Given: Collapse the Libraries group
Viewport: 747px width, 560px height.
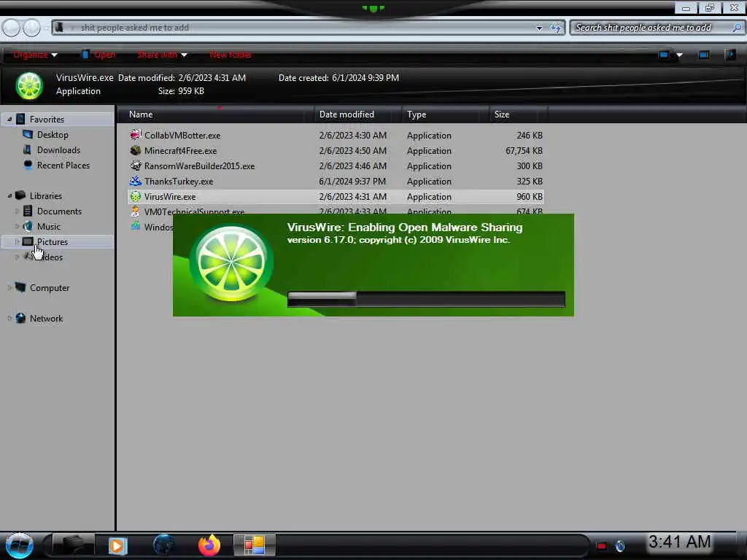Looking at the screenshot, I should tap(9, 195).
